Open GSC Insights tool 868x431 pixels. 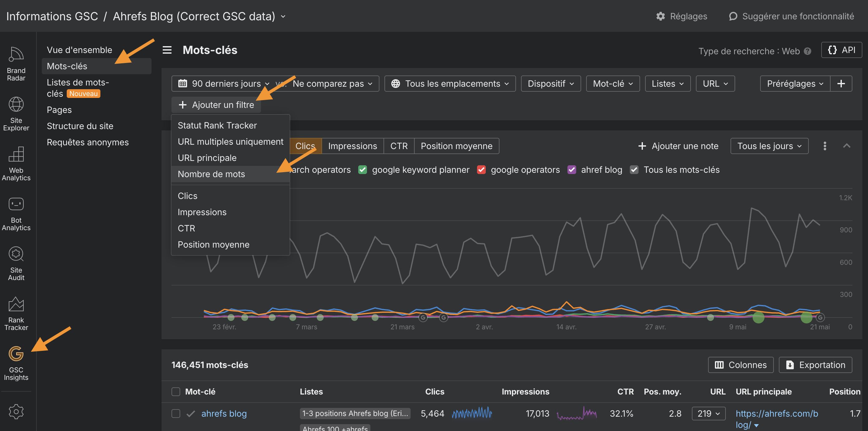(x=16, y=363)
